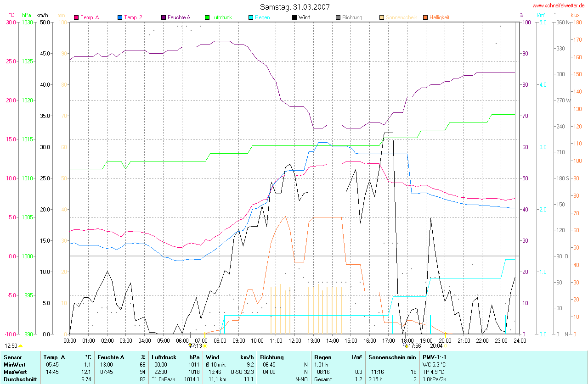
Task: Click the orange Helligkeit legend swatch
Action: click(x=425, y=17)
